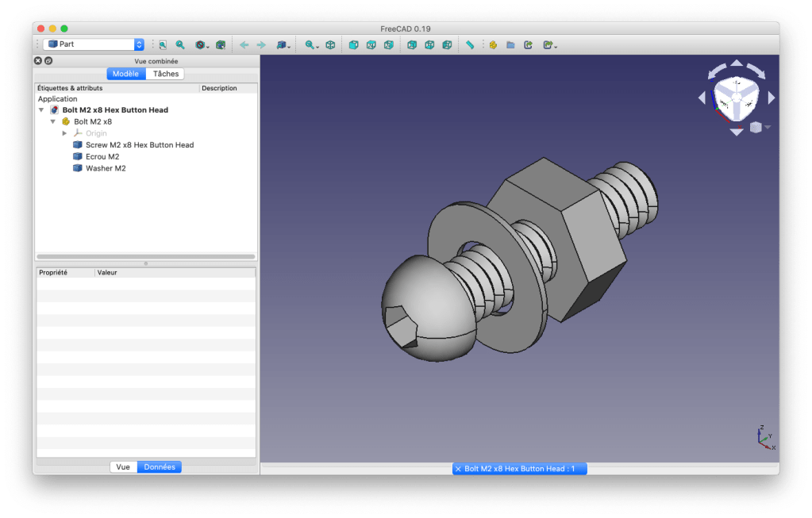812x518 pixels.
Task: Toggle the bounding box icon in toolbar
Action: coord(221,45)
